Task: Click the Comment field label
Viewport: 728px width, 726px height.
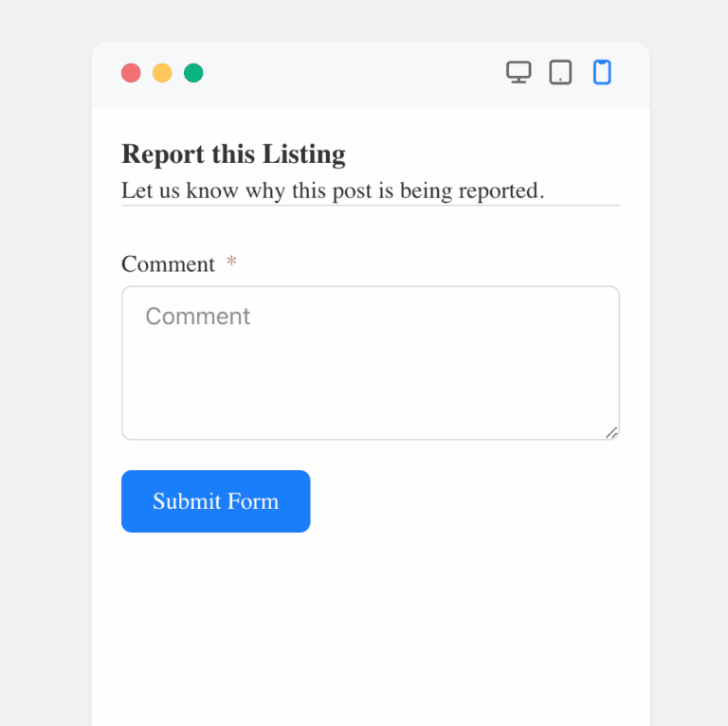Action: click(x=168, y=264)
